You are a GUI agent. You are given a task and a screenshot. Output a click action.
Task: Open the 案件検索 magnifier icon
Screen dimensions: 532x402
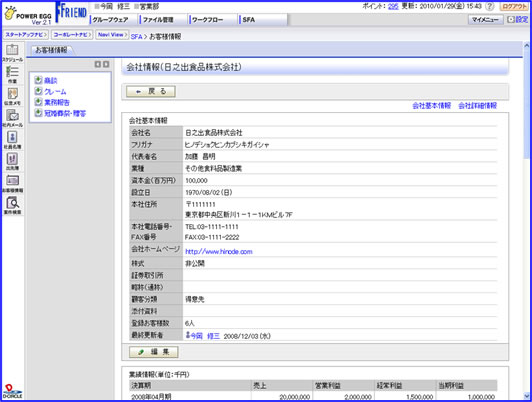[13, 205]
